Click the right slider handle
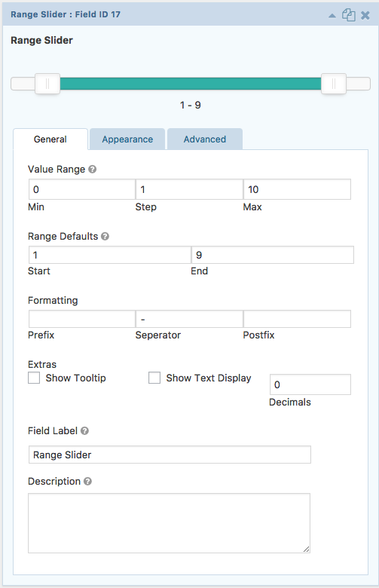Image resolution: width=379 pixels, height=588 pixels. point(334,84)
